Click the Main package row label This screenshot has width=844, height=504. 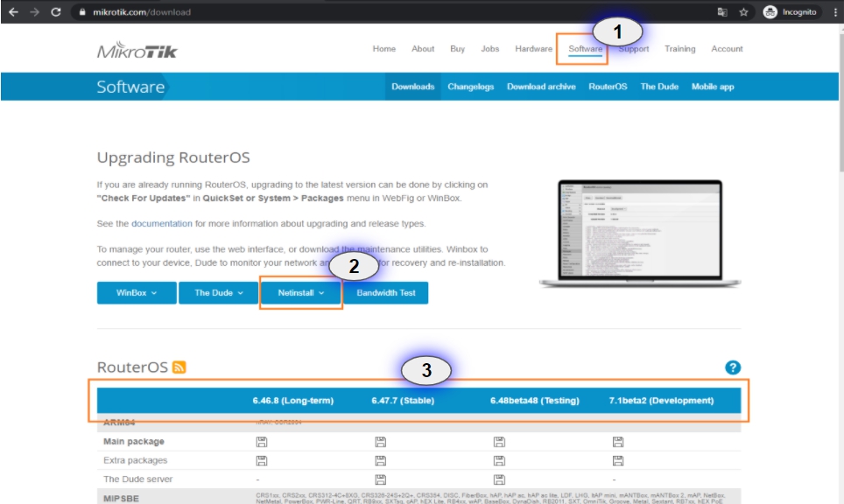[x=133, y=442]
